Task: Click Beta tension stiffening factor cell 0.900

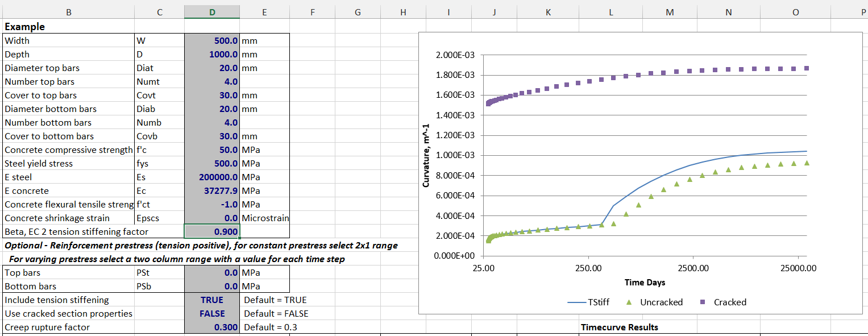Action: [212, 231]
